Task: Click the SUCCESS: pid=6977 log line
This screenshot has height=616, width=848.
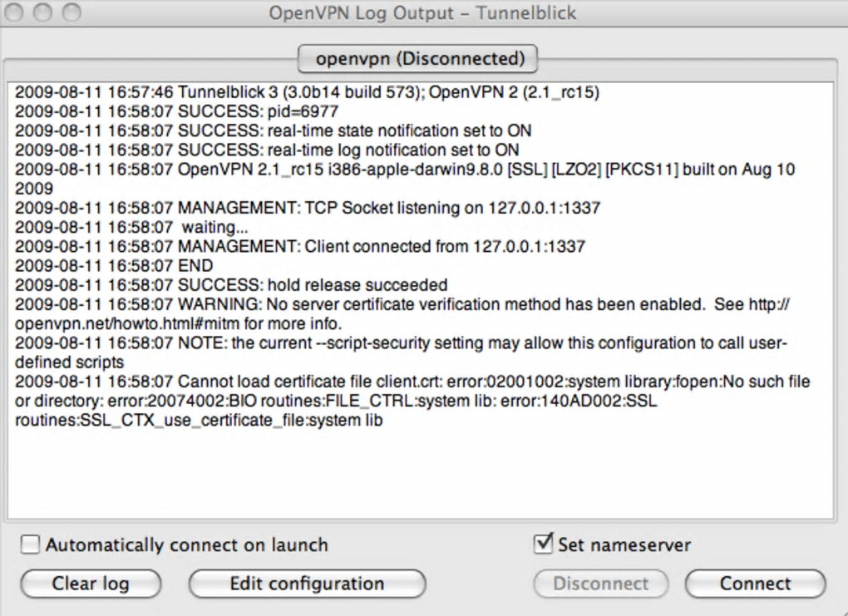Action: point(176,111)
